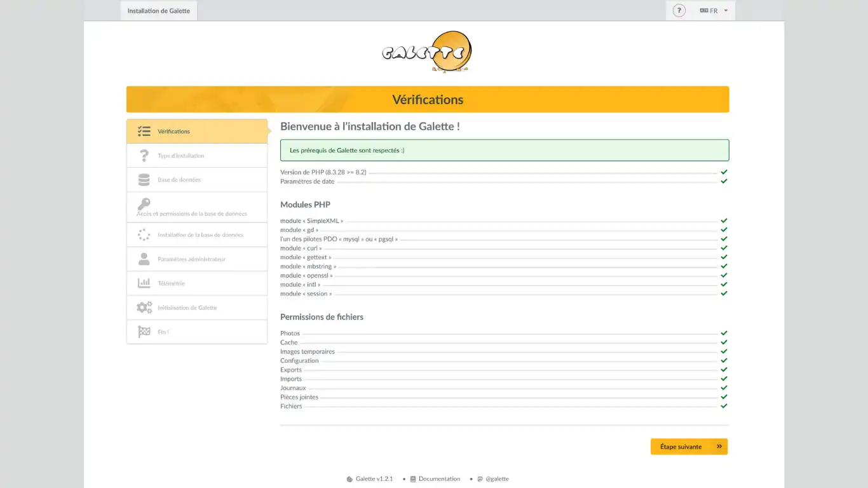Image resolution: width=868 pixels, height=488 pixels.
Task: Click the green check for Imports permission
Action: pyautogui.click(x=724, y=379)
